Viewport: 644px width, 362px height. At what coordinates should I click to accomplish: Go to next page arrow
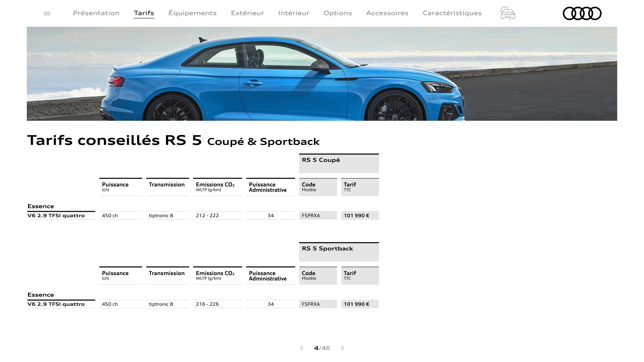tap(342, 348)
